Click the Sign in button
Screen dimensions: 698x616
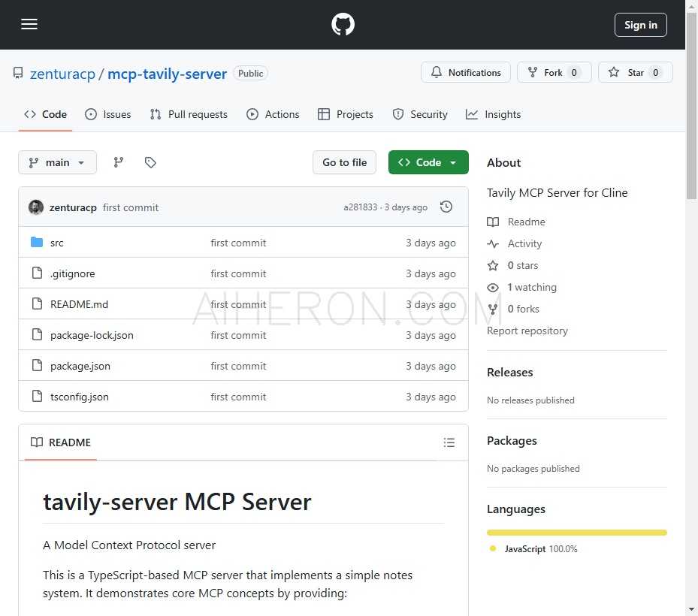[x=640, y=24]
